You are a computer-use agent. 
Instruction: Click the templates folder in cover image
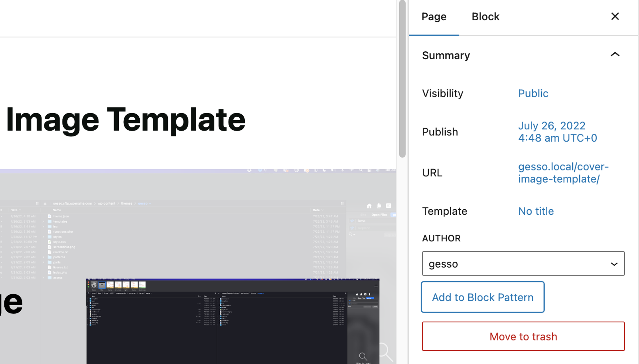(60, 221)
